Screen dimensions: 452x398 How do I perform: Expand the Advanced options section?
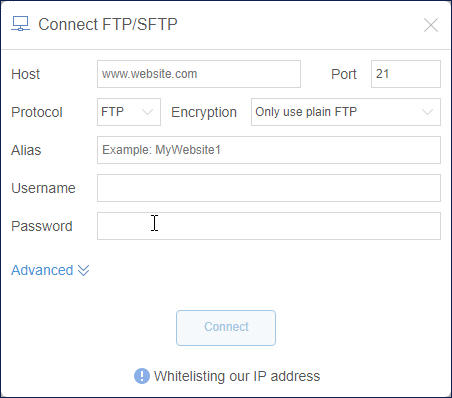pyautogui.click(x=50, y=270)
